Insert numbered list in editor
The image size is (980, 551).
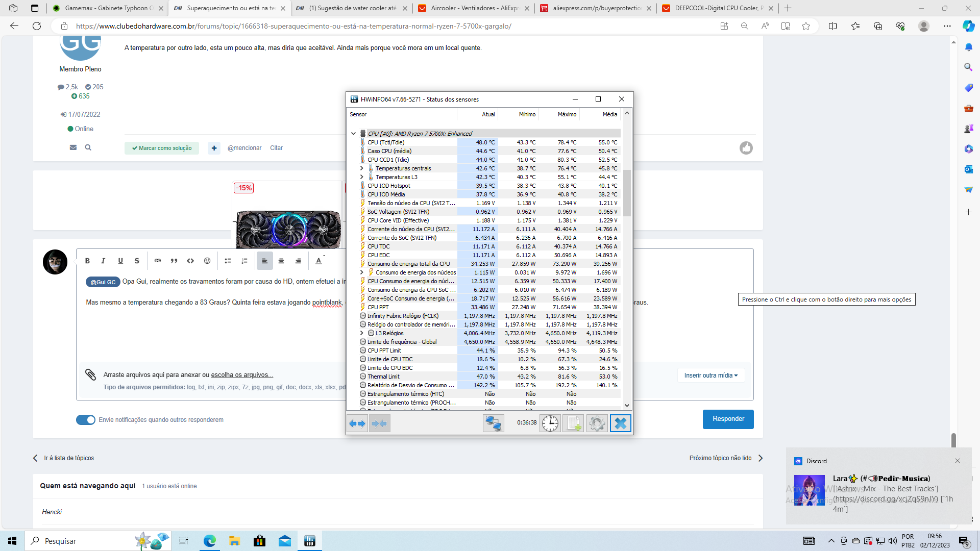coord(244,261)
